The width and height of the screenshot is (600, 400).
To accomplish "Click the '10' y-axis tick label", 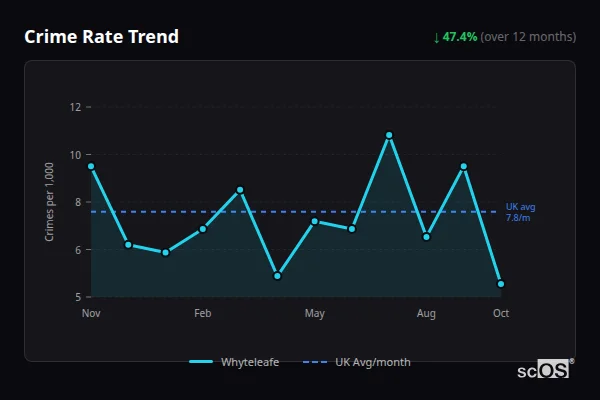I will coord(75,155).
